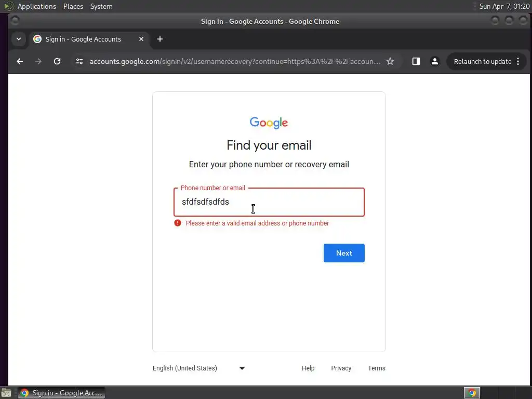Click the red error exclamation icon
This screenshot has width=532, height=399.
(178, 223)
